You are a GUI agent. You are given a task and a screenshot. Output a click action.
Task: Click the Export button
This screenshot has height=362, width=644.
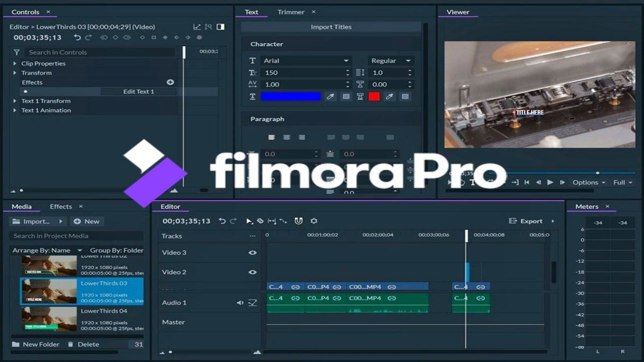(526, 221)
